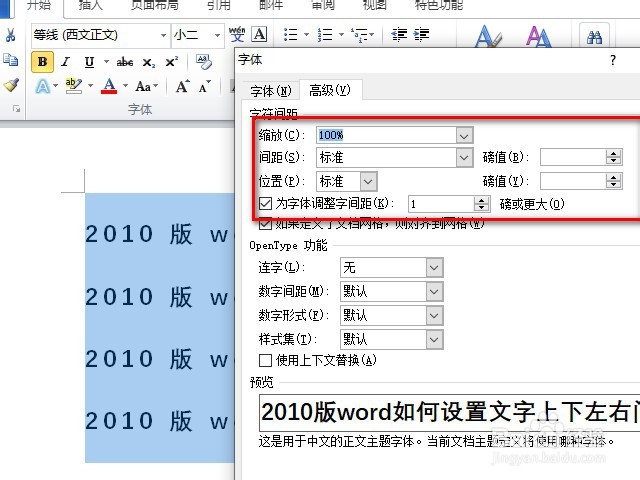Toggle the align to document grid checkbox
This screenshot has height=480, width=640.
(x=265, y=223)
